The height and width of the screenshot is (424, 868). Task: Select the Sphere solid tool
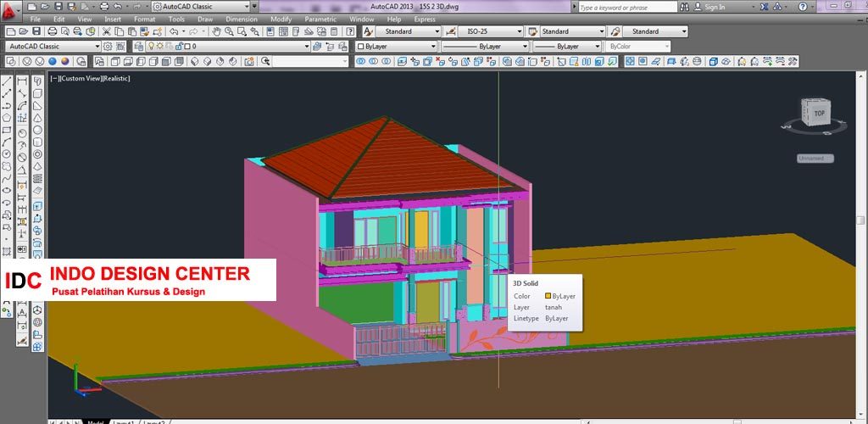click(x=37, y=130)
